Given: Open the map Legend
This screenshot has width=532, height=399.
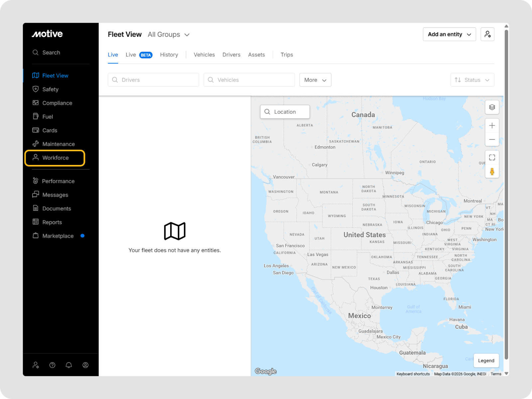Looking at the screenshot, I should coord(486,361).
